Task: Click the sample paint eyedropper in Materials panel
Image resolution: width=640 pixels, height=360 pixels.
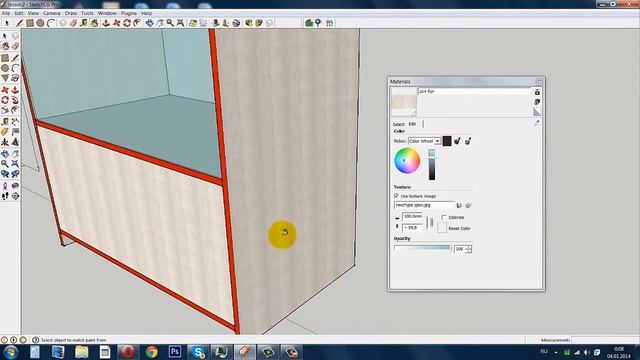Action: pos(537,123)
